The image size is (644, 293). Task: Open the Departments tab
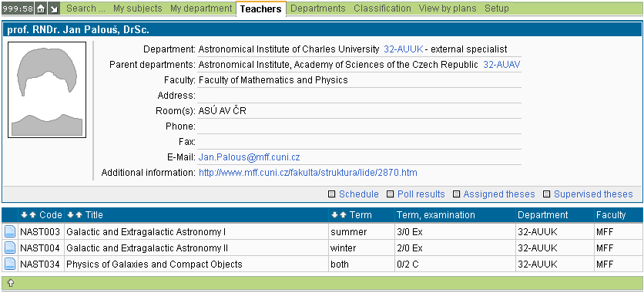point(318,8)
